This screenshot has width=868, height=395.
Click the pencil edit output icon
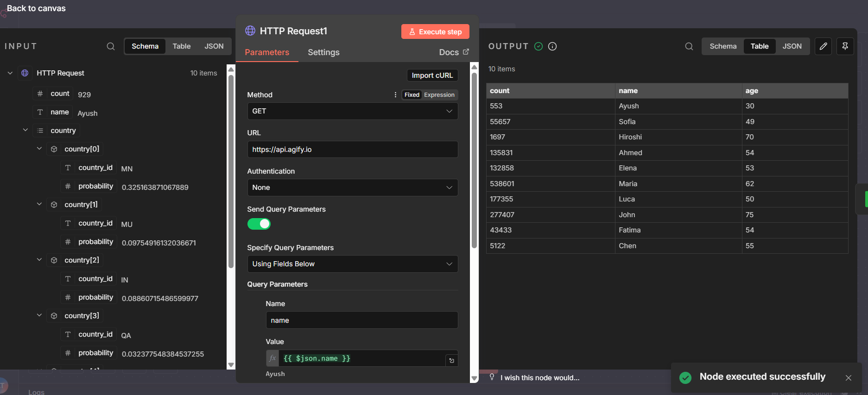click(x=823, y=46)
